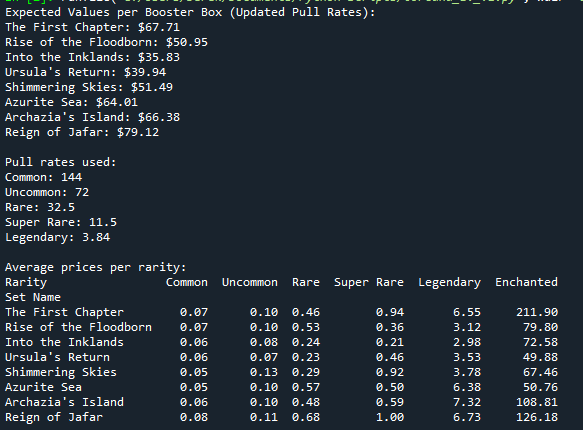
Task: Click Uncommon value 0.07 for Ursula's Return
Action: click(264, 357)
